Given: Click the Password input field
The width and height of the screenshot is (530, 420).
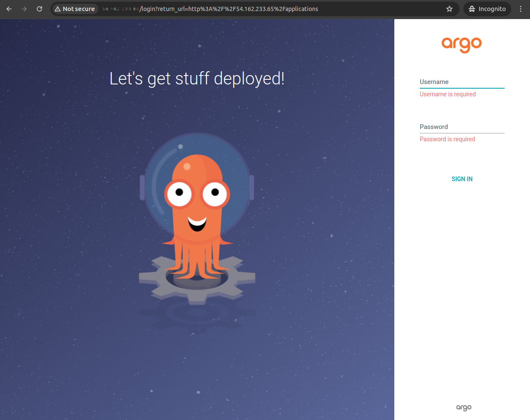Looking at the screenshot, I should coord(462,126).
